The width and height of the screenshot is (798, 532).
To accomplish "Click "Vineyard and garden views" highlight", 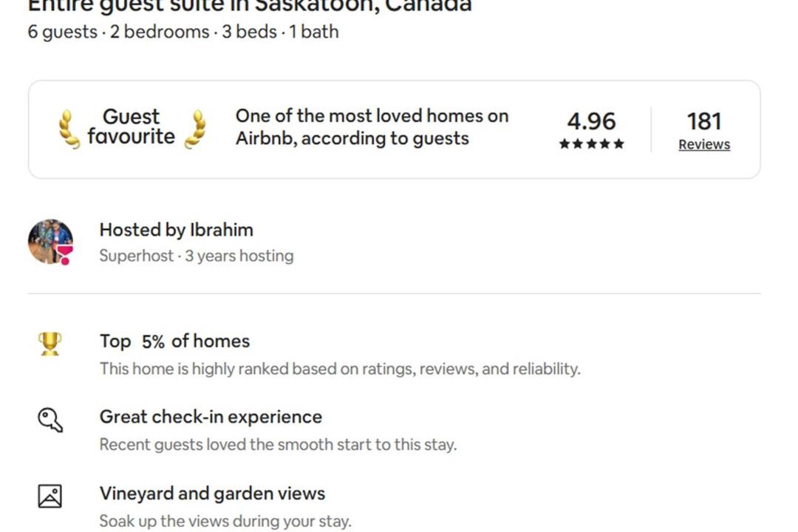I will coord(212,494).
